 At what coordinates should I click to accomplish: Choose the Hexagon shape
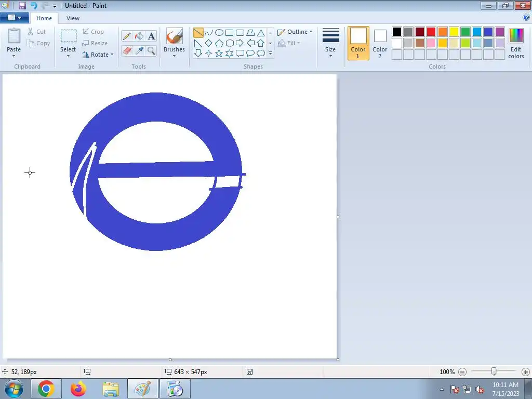tap(229, 43)
